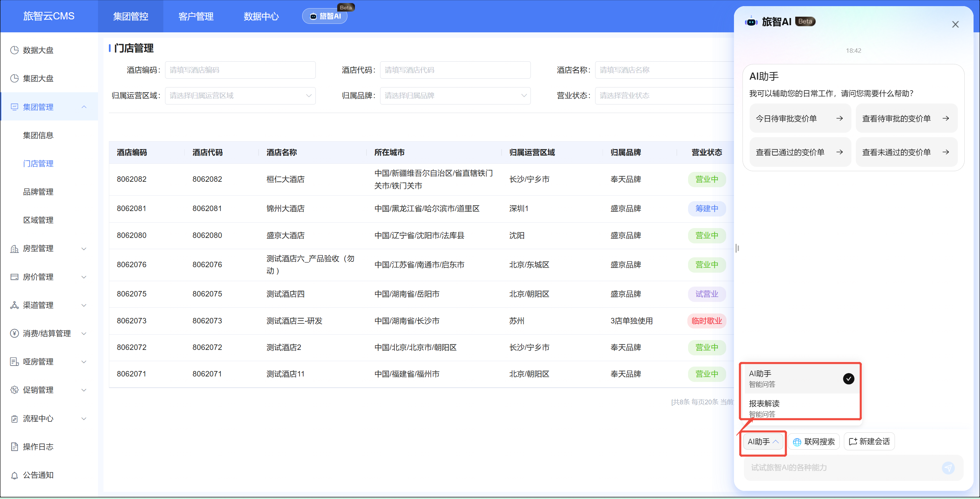Click the globe icon in 联网搜索
This screenshot has width=980, height=499.
pyautogui.click(x=797, y=442)
